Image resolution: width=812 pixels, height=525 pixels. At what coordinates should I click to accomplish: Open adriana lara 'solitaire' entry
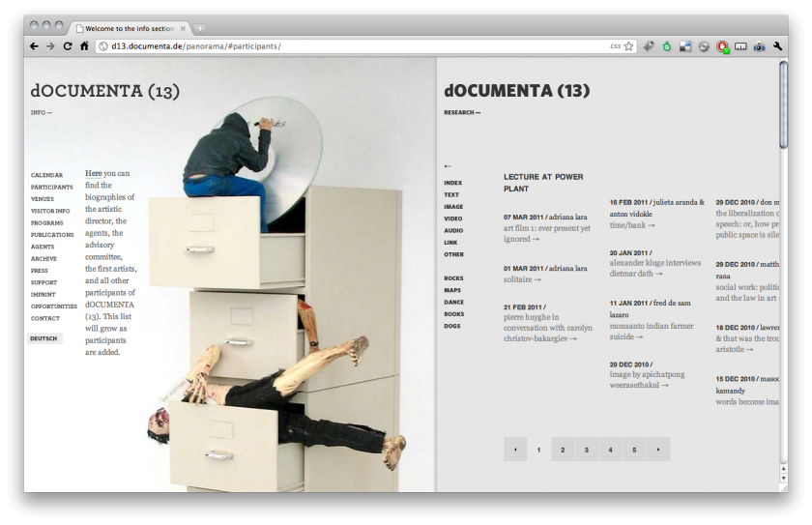tap(522, 279)
